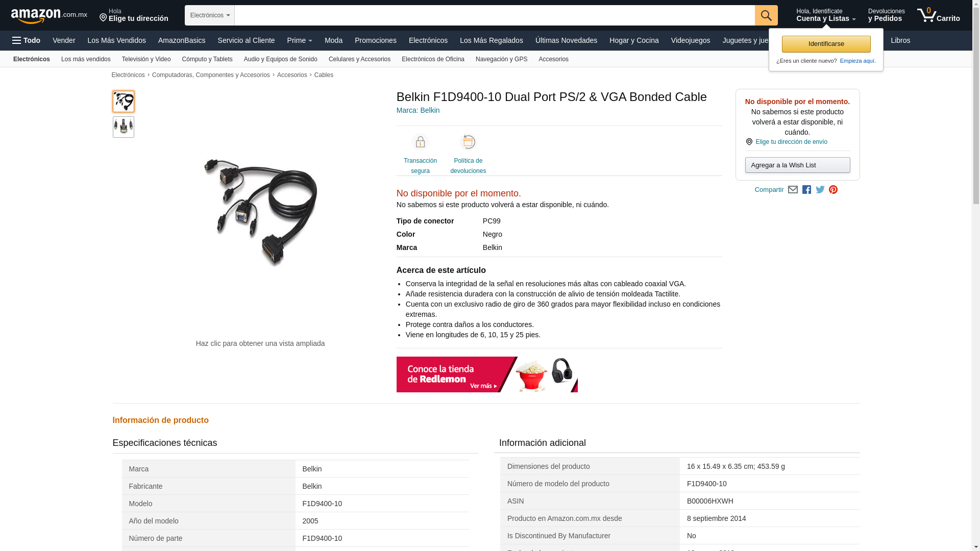Share product on Facebook icon
This screenshot has width=980, height=551.
point(806,190)
